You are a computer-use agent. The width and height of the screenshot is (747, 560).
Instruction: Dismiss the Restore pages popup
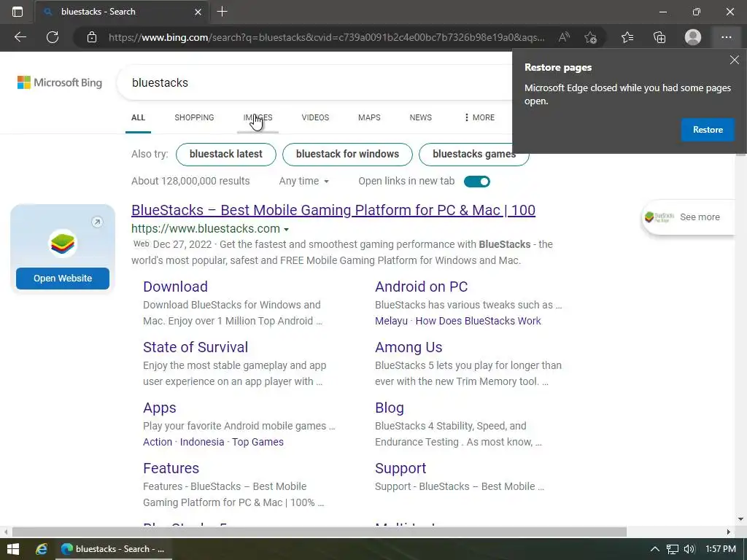point(734,60)
